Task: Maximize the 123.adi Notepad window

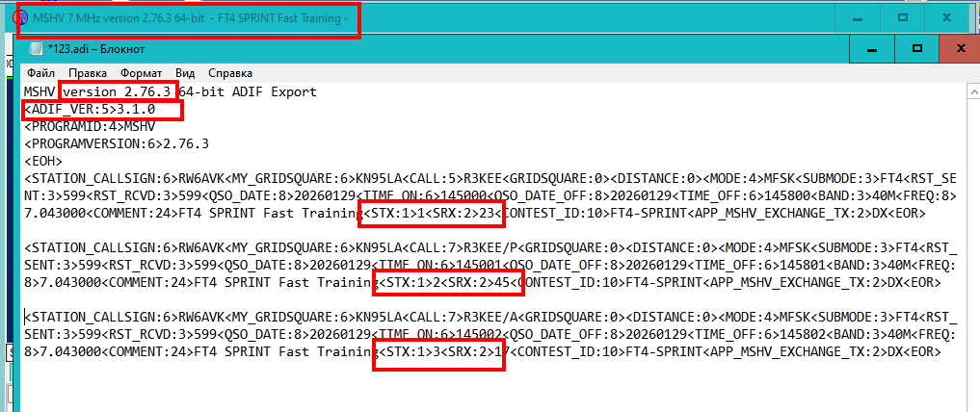Action: click(916, 47)
